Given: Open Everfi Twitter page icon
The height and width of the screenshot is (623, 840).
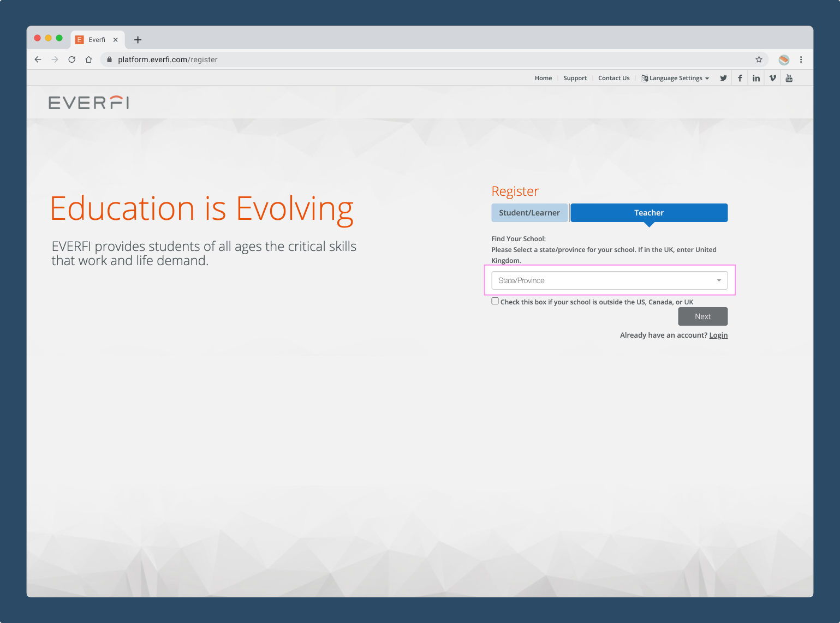Looking at the screenshot, I should coord(723,78).
